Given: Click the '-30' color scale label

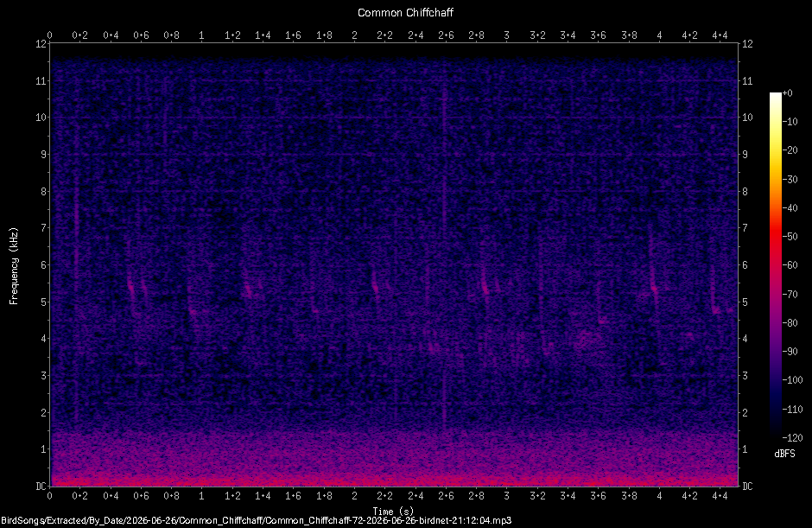Looking at the screenshot, I should (x=790, y=179).
